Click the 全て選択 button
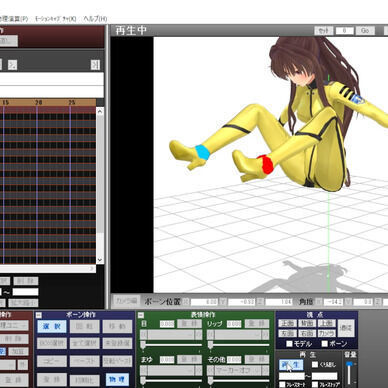This screenshot has width=388, height=388. tap(84, 343)
